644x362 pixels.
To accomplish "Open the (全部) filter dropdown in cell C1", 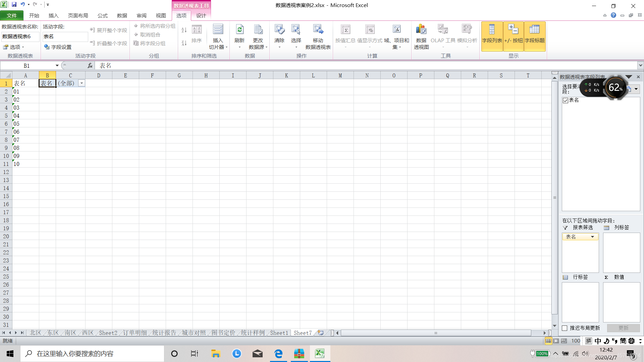I will pyautogui.click(x=82, y=83).
